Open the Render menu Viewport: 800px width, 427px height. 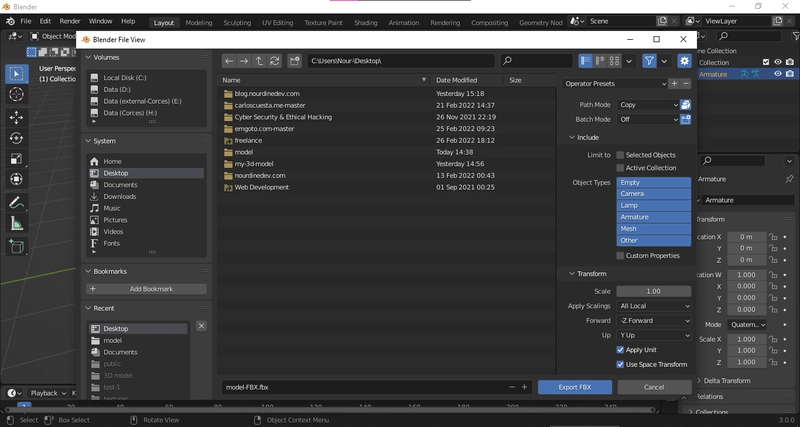[70, 21]
